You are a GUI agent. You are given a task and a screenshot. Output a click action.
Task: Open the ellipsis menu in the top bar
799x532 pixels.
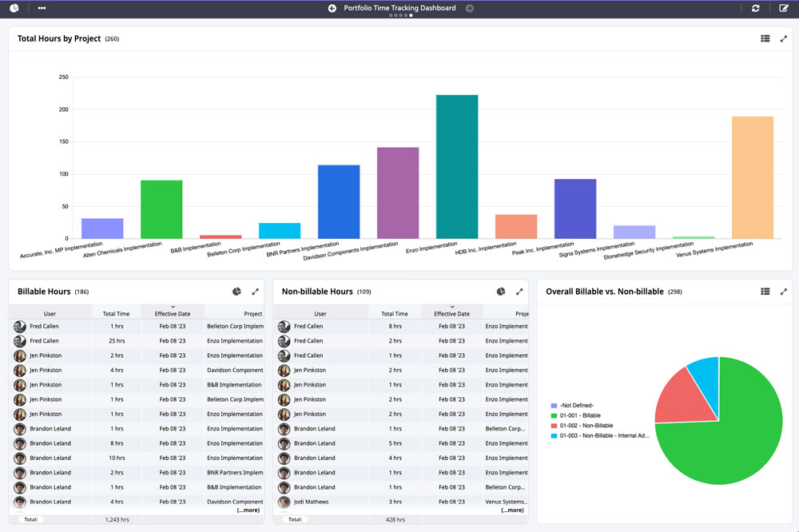pos(43,9)
